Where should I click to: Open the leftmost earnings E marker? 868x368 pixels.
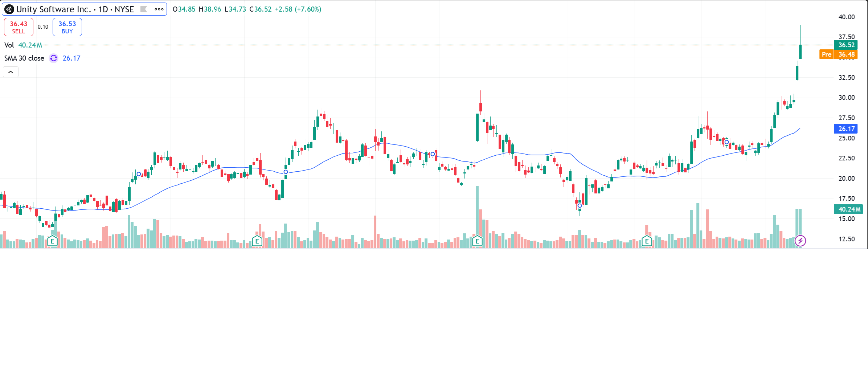click(53, 241)
